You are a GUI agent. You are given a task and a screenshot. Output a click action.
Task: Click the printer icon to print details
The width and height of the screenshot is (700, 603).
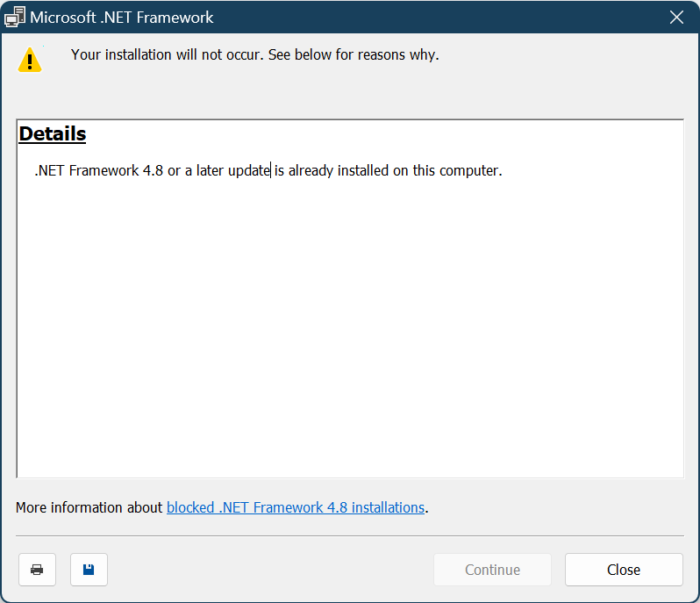pos(37,570)
